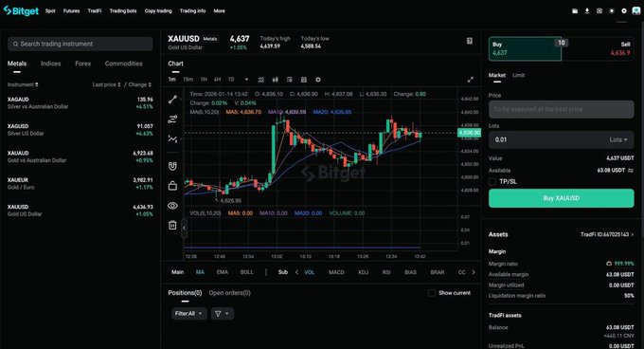Open chart settings gear in chart toolbar
Screen dimensions: 644x349
pyautogui.click(x=318, y=80)
